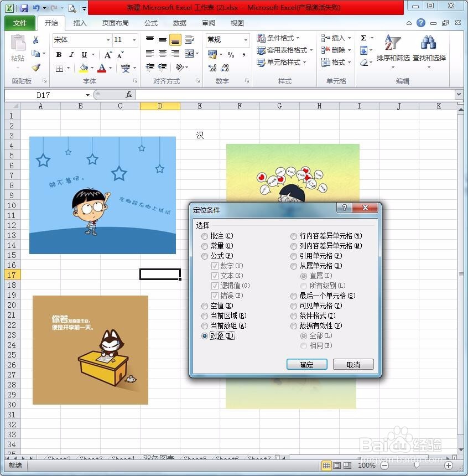Viewport: 468px width, 476px height.
Task: Toggle Italic formatting
Action: click(x=71, y=55)
